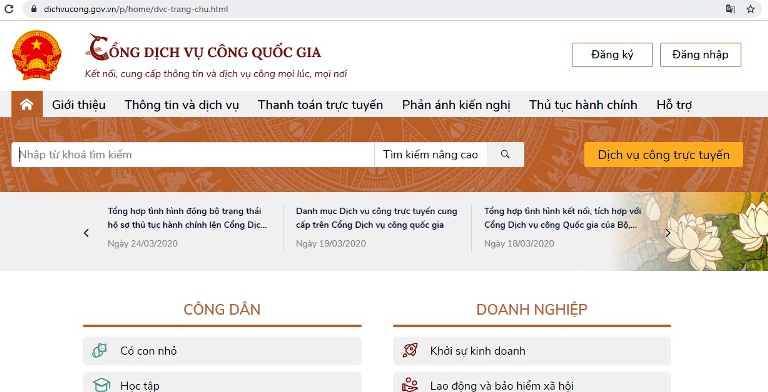Select the 'DOANH NGHIỆP' section heading

[x=531, y=309]
